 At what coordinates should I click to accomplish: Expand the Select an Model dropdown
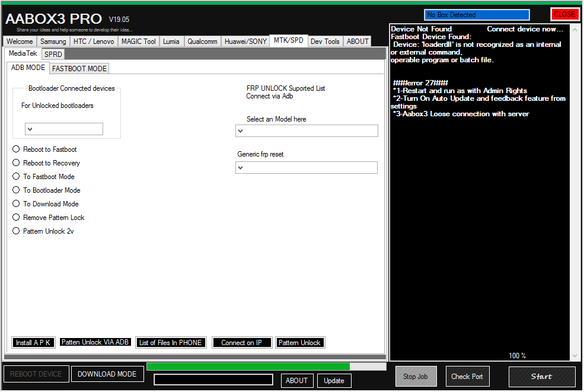(307, 131)
